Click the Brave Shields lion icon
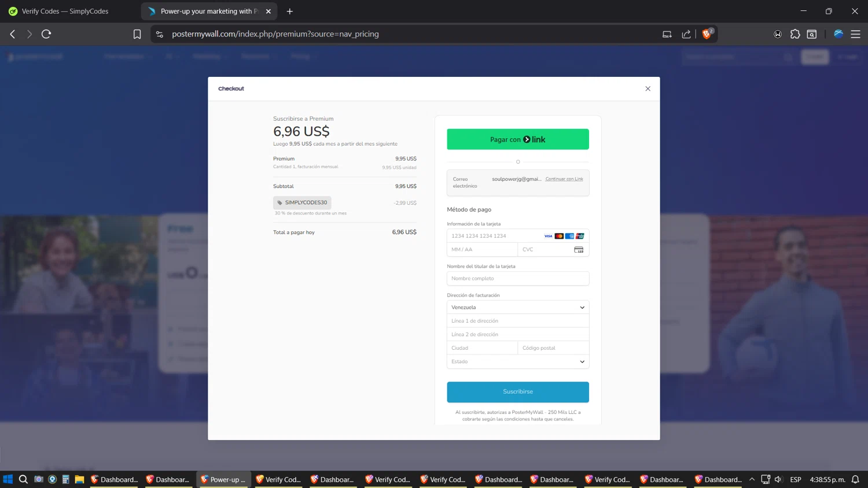Image resolution: width=868 pixels, height=488 pixels. pyautogui.click(x=707, y=34)
